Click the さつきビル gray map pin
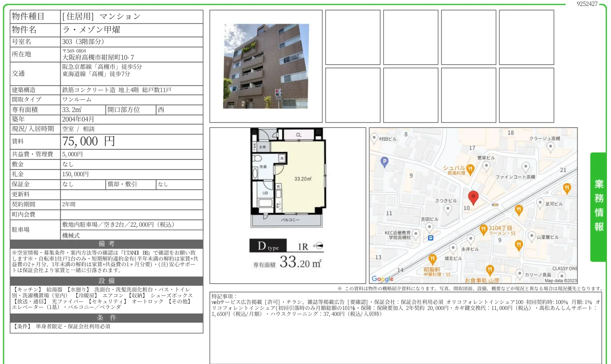Image resolution: width=611 pixels, height=364 pixels. [x=448, y=209]
